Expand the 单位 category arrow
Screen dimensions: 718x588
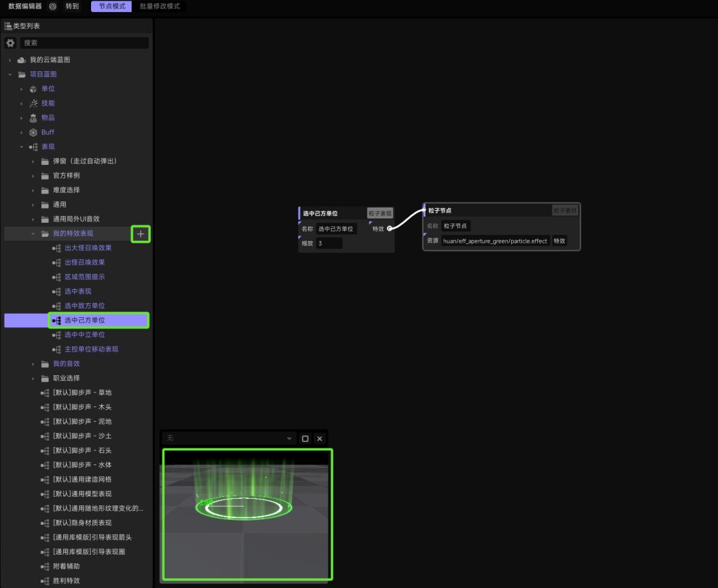pyautogui.click(x=21, y=89)
